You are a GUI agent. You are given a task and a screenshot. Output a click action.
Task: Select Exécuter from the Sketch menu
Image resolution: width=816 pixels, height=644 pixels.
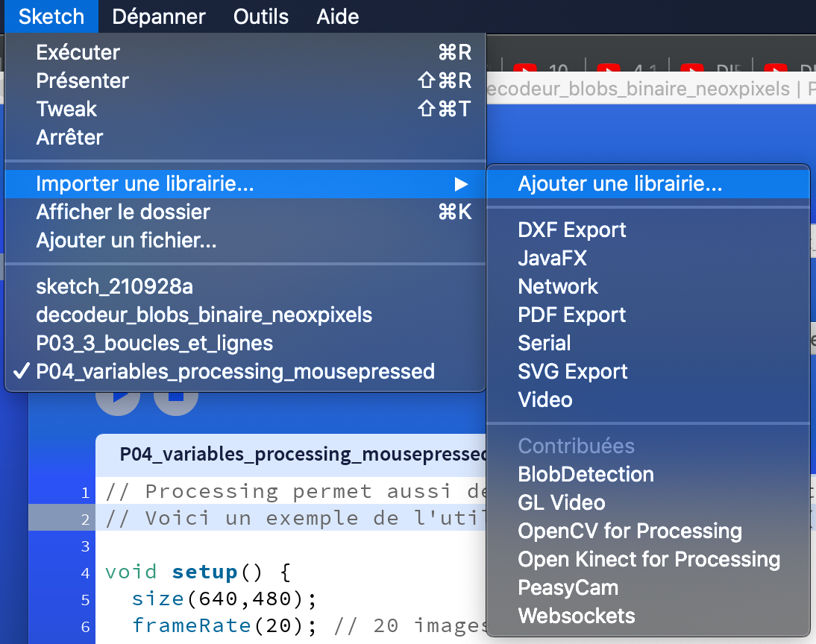[x=78, y=52]
